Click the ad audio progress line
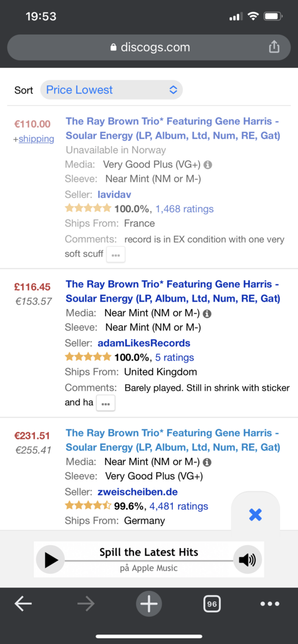Image resolution: width=298 pixels, height=644 pixels. click(149, 561)
